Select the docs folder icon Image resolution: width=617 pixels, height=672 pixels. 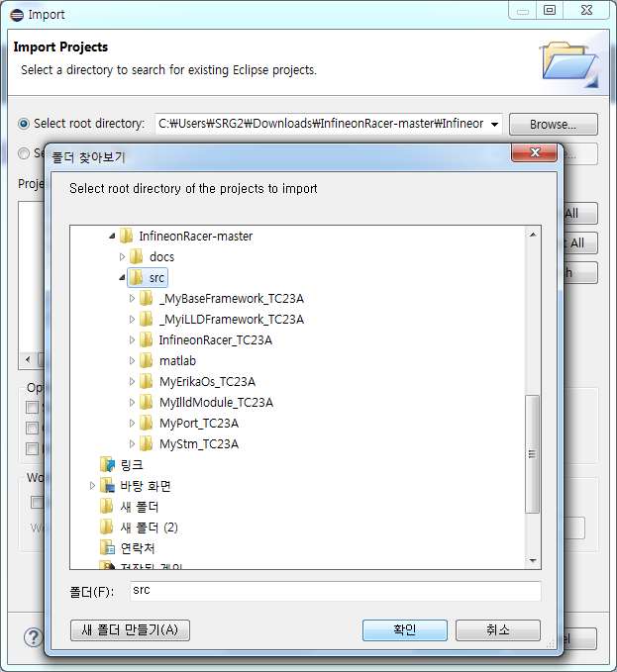(137, 256)
